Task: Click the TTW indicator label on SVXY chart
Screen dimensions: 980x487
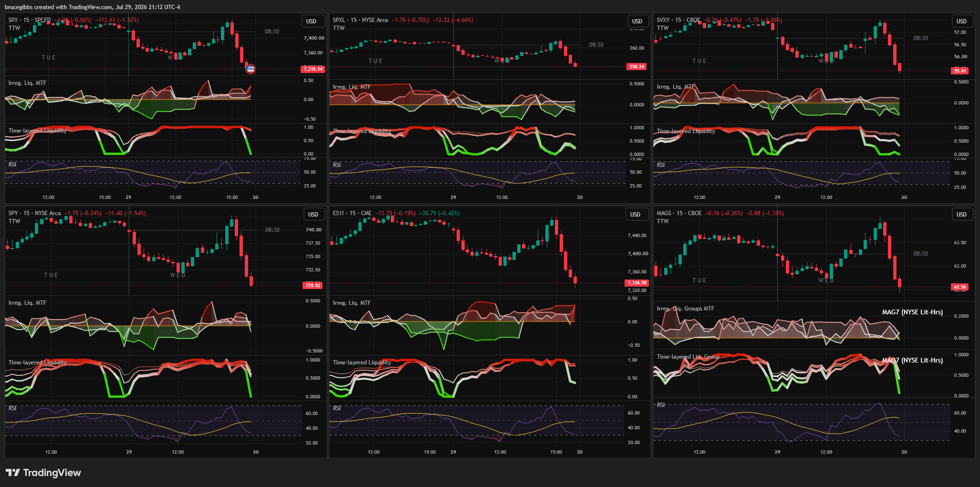Action: (x=663, y=28)
